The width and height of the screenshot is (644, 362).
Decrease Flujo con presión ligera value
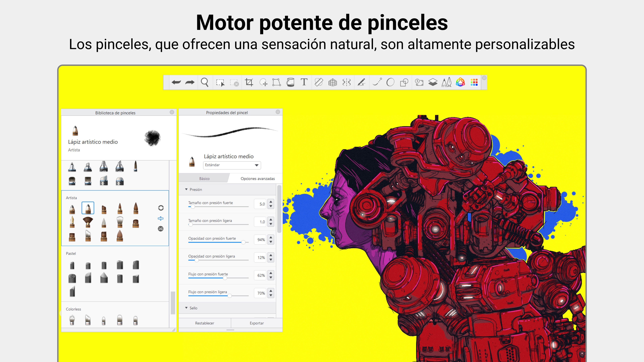click(271, 295)
